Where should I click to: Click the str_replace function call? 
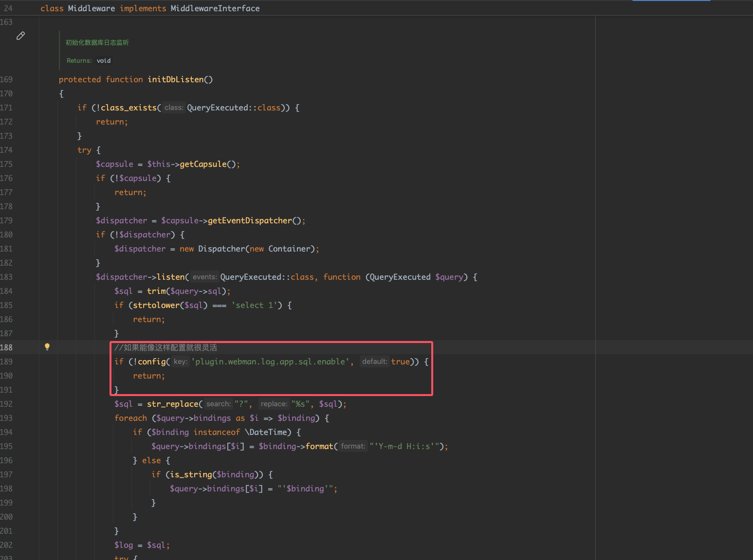tap(172, 404)
